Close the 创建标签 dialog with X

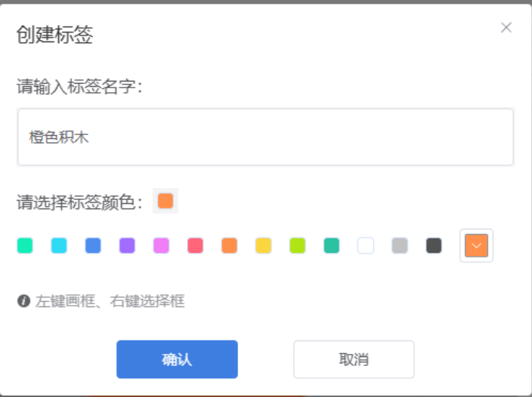(x=506, y=28)
